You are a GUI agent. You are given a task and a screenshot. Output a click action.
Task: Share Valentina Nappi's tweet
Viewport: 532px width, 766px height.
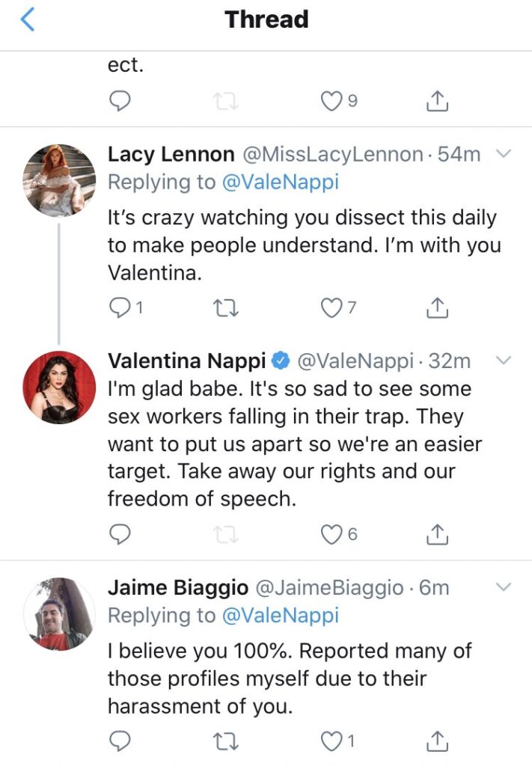[x=437, y=534]
